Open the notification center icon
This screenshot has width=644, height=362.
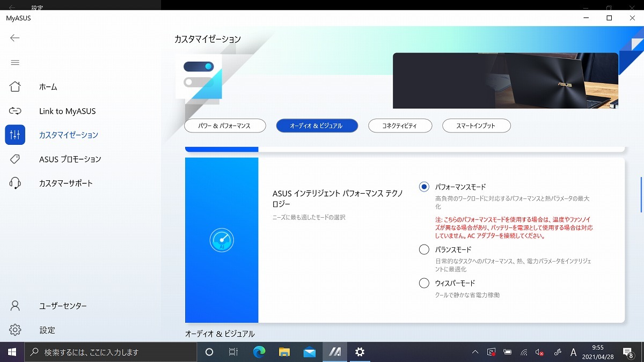click(x=628, y=352)
